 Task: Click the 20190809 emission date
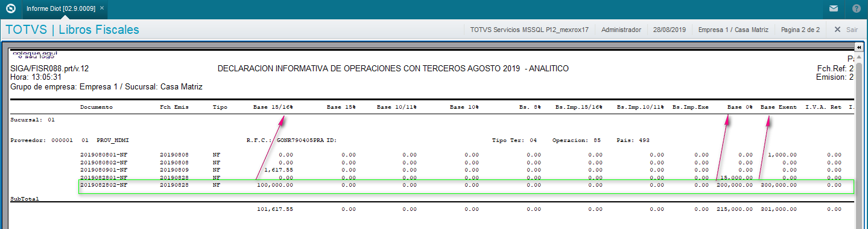[x=174, y=170]
